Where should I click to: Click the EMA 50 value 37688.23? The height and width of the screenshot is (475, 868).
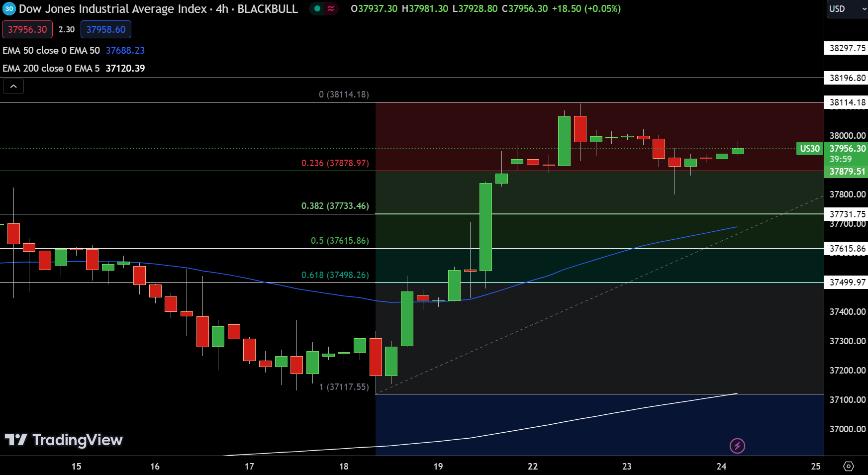(x=125, y=50)
